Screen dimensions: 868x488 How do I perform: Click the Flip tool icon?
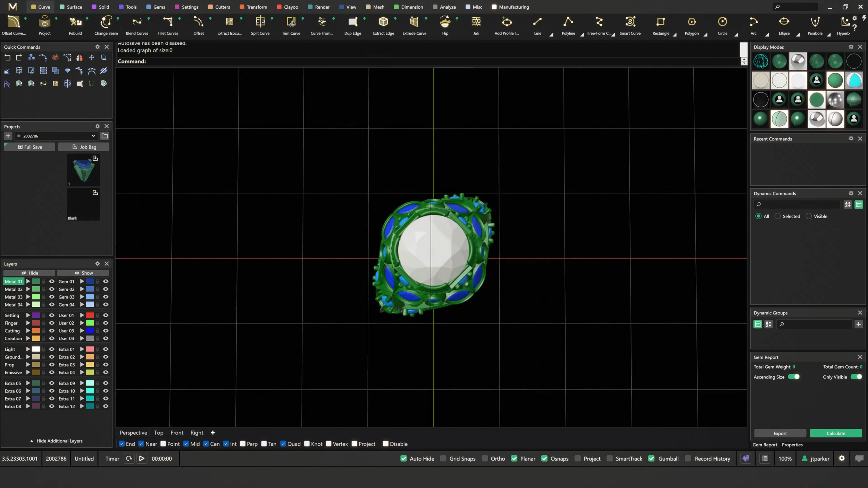tap(445, 22)
